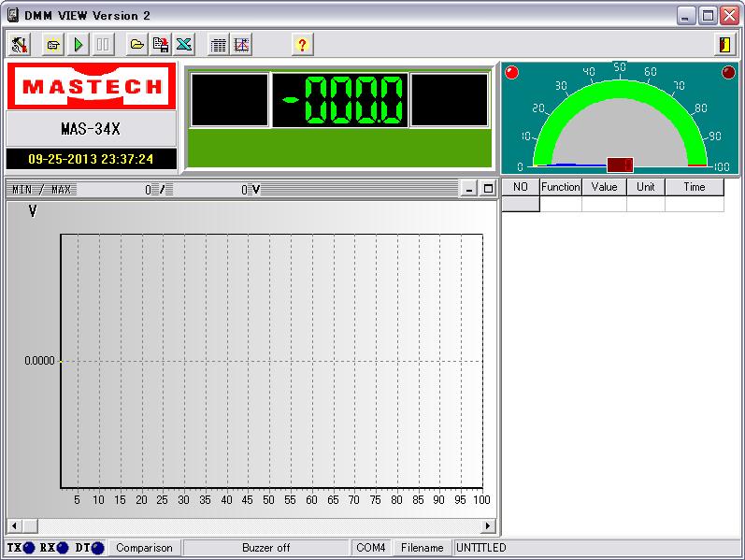Click the red digital box at gauge base
Screen dimensions: 745x560
(620, 165)
